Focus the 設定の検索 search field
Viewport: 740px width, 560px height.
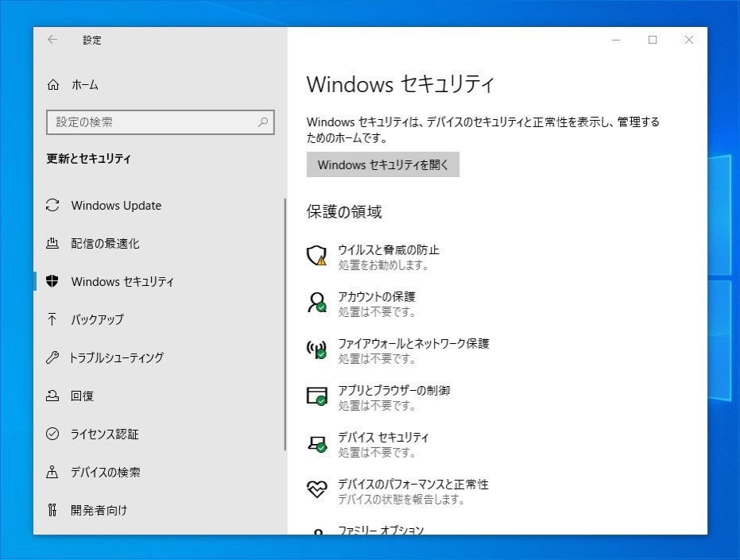tap(161, 122)
